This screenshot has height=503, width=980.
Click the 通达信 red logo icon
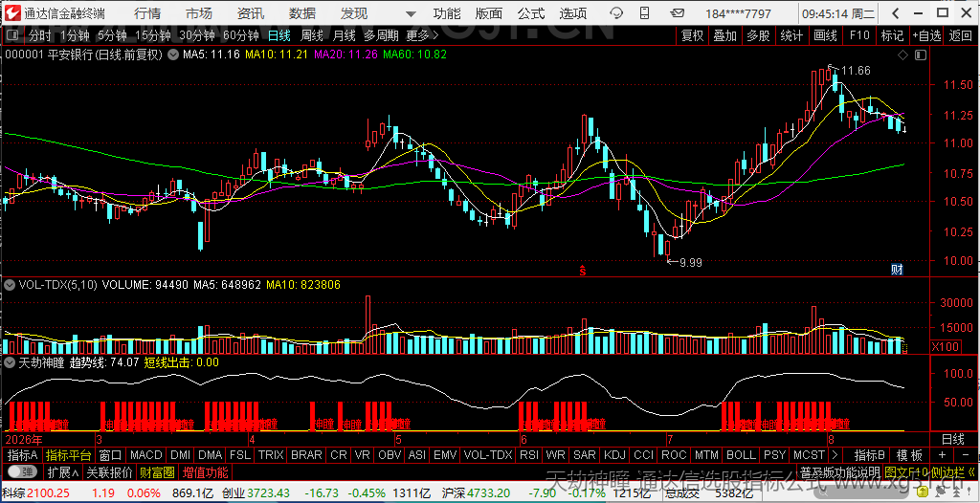coord(11,13)
